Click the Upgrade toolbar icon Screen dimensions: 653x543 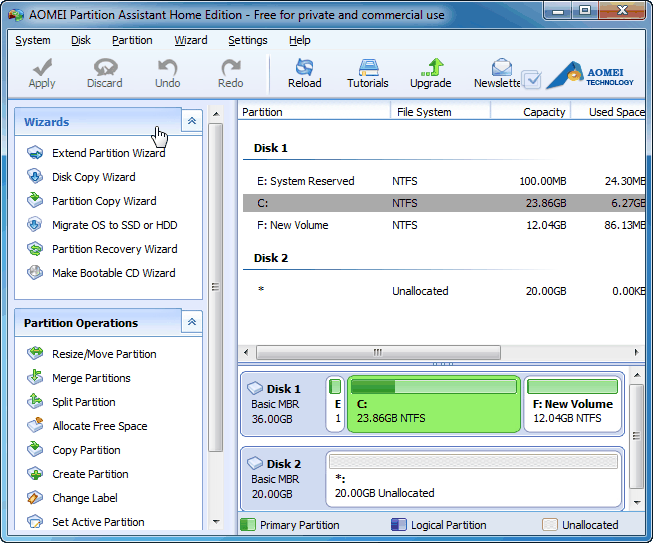tap(432, 67)
